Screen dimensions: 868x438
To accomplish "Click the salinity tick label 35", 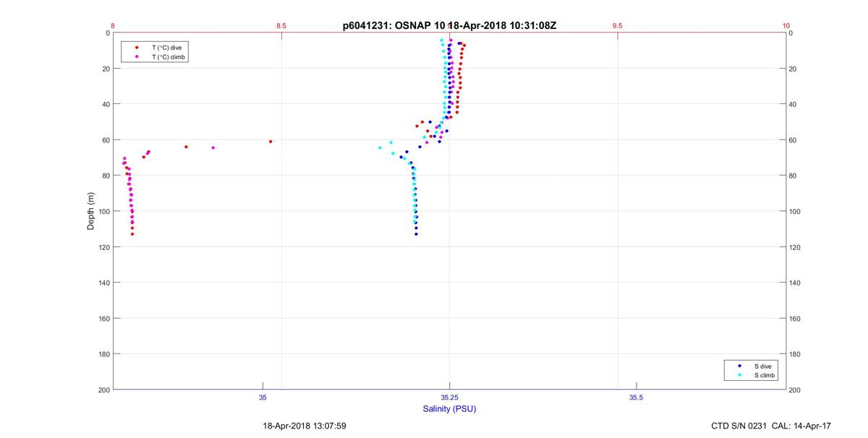I will (263, 397).
